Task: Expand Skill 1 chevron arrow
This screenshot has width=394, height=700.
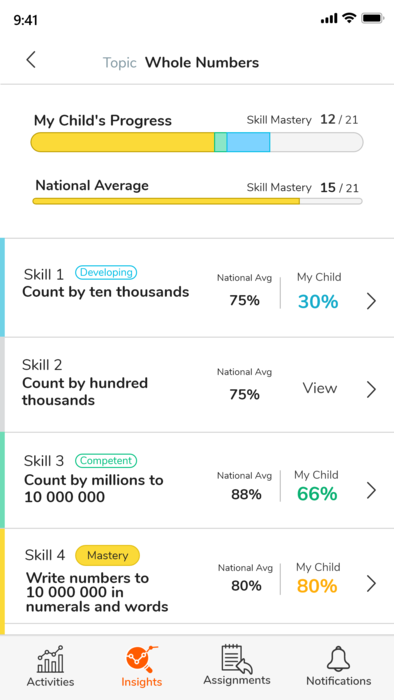Action: click(x=371, y=302)
